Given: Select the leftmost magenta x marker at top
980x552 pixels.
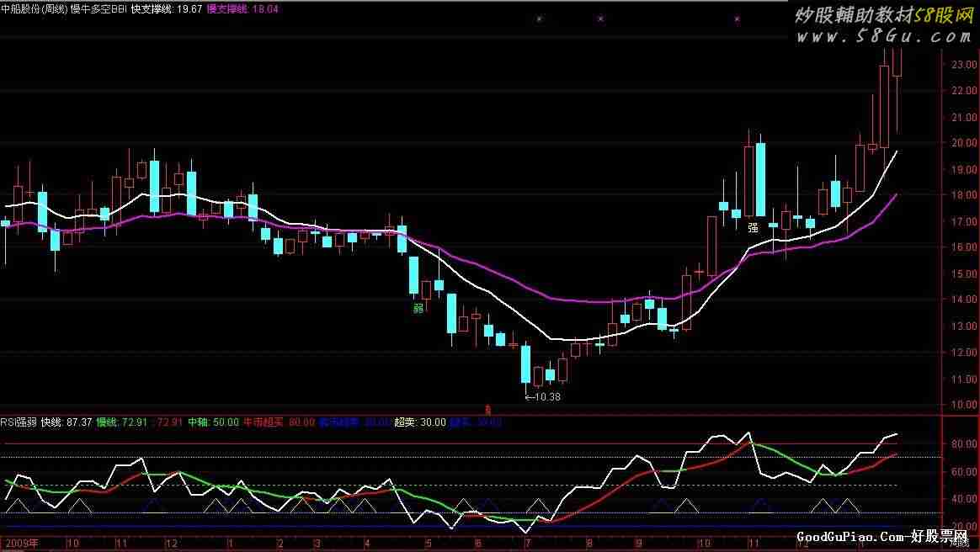Looking at the screenshot, I should pos(540,19).
